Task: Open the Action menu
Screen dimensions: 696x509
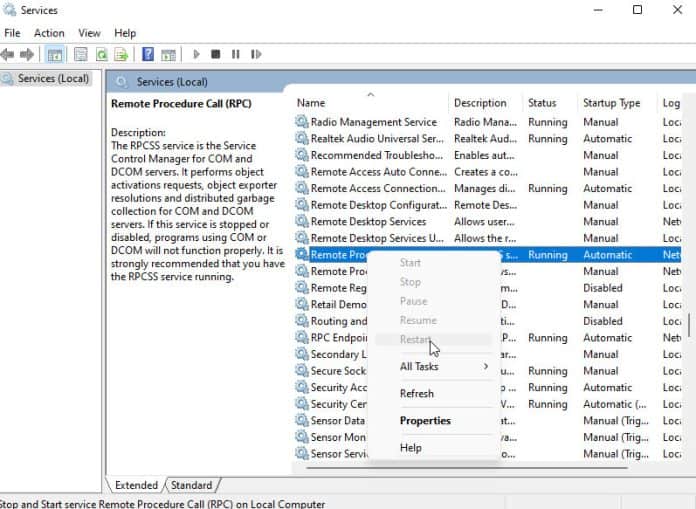Action: tap(49, 33)
